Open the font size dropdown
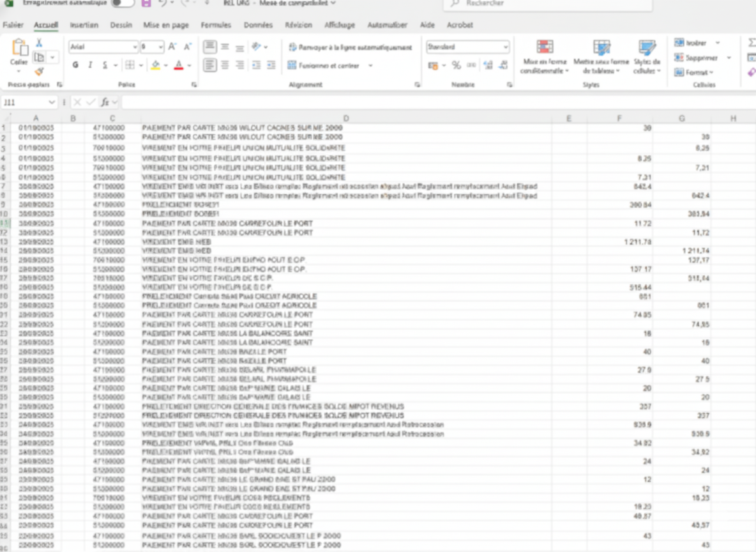The image size is (756, 552). [160, 47]
